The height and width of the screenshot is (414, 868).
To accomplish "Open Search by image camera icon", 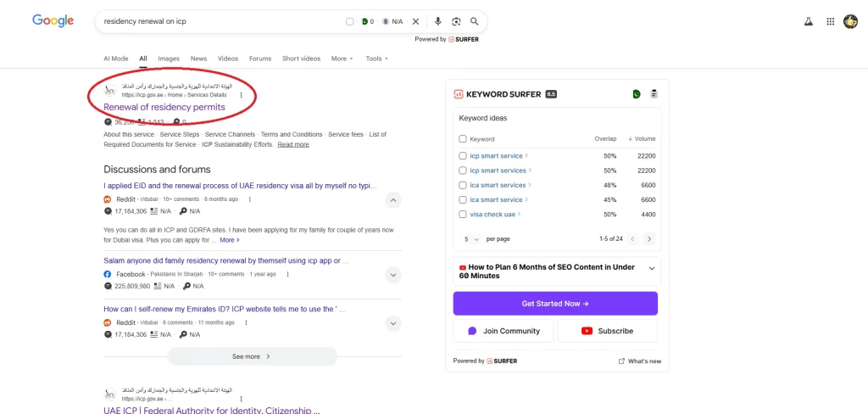I will pos(456,21).
